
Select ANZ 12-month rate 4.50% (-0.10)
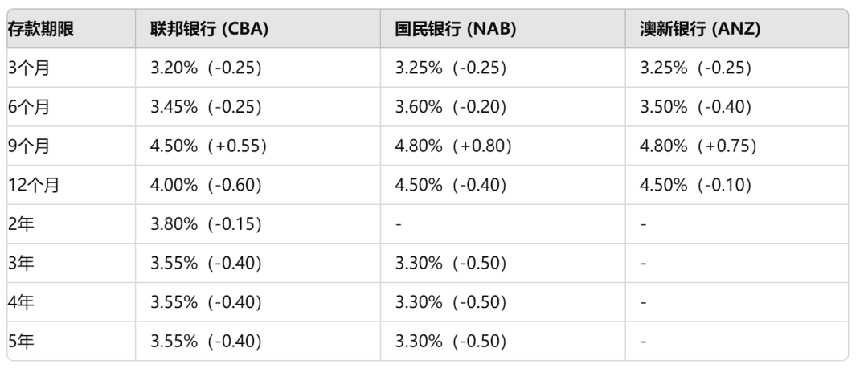click(696, 185)
